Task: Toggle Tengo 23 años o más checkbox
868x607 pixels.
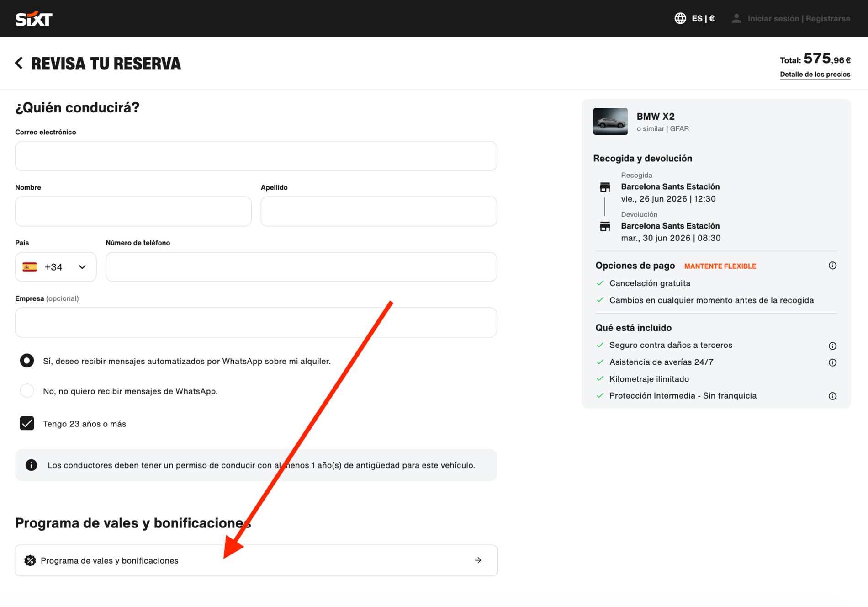Action: (x=27, y=423)
